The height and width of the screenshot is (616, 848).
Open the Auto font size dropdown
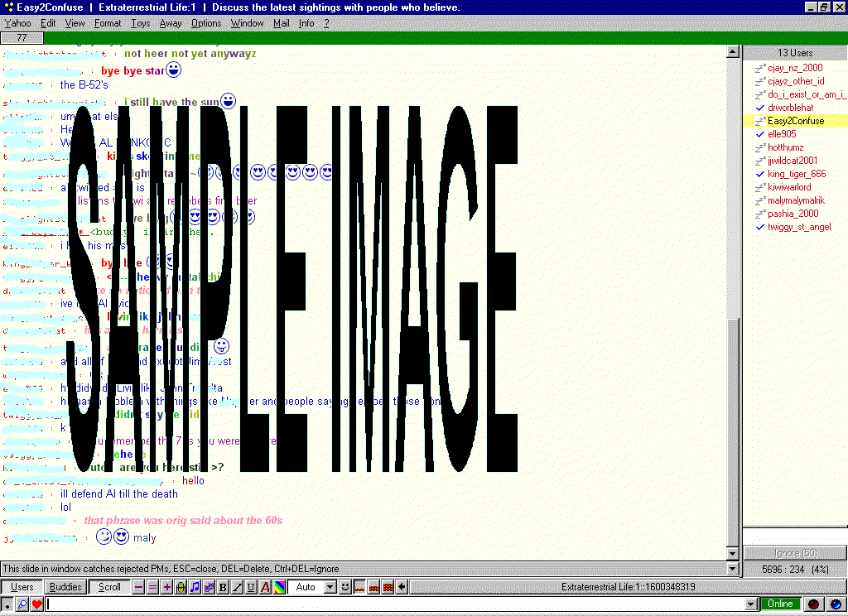click(330, 586)
